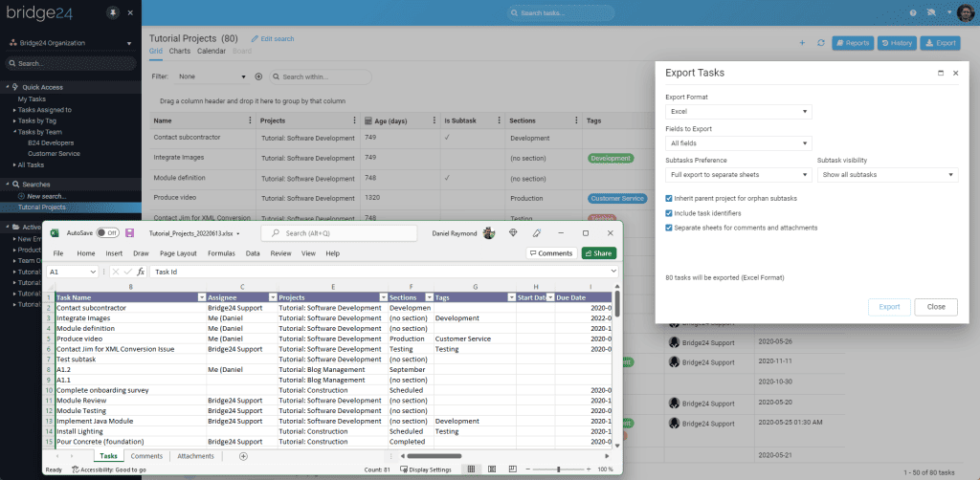Screen dimensions: 980x480
Task: Open the Excel insert function fx icon
Action: 141,272
